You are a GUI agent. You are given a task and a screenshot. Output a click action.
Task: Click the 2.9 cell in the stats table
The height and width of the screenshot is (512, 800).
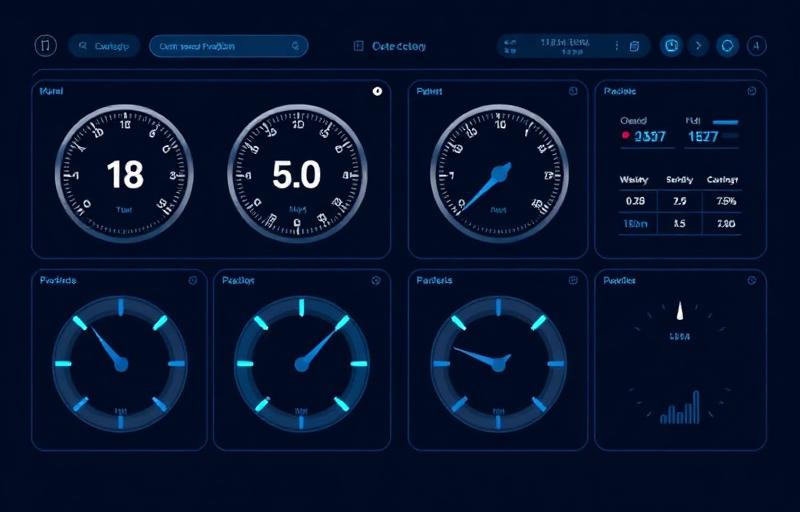[680, 201]
